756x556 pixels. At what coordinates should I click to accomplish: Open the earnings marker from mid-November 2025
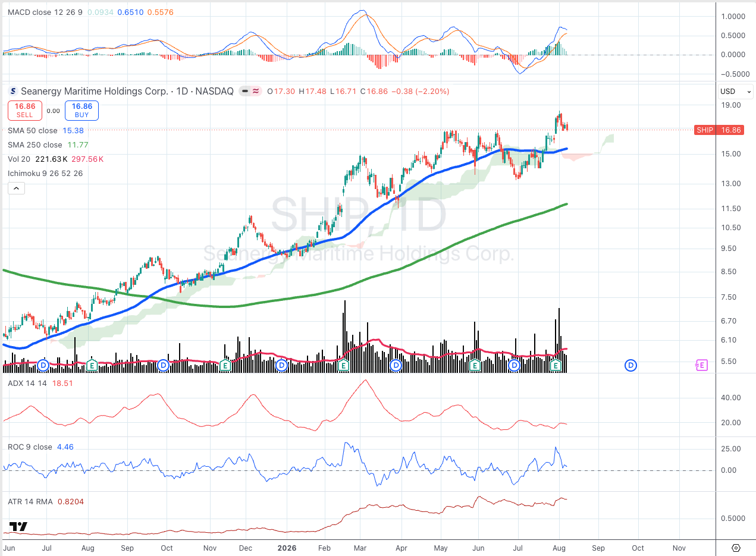pyautogui.click(x=225, y=365)
